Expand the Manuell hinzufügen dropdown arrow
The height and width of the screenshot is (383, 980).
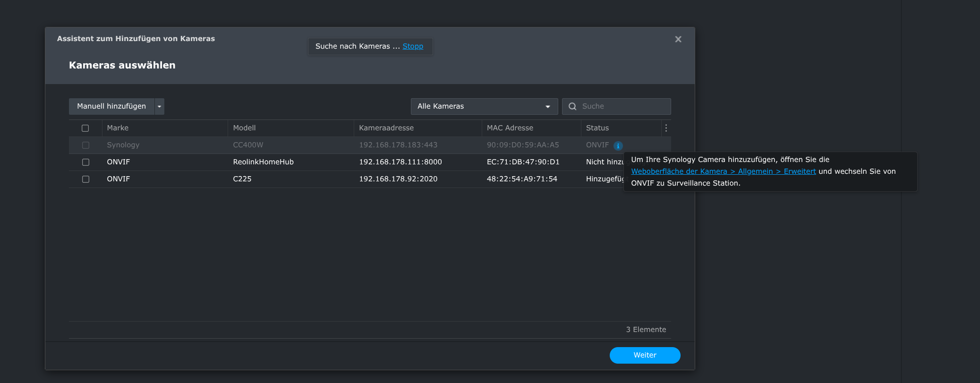pos(160,106)
